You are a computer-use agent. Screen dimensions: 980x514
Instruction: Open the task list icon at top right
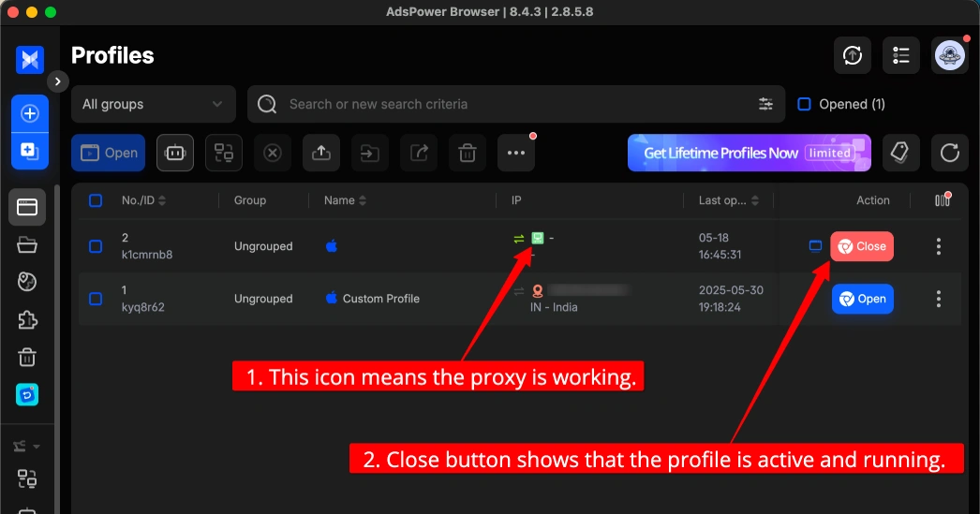(900, 55)
